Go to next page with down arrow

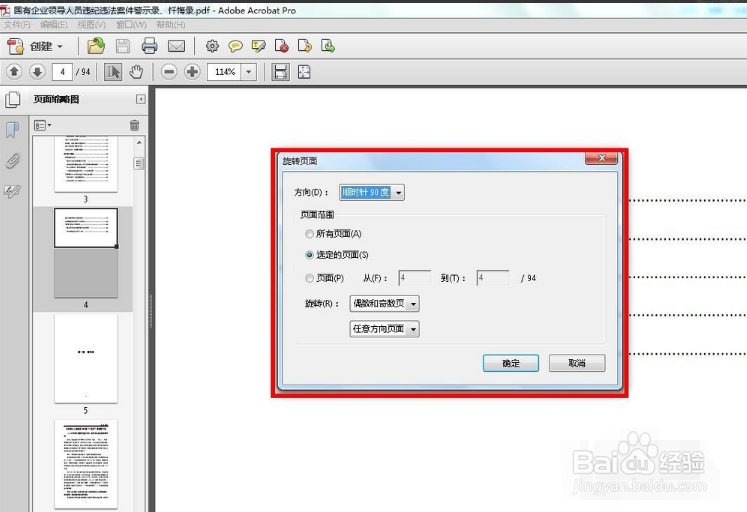pyautogui.click(x=37, y=72)
